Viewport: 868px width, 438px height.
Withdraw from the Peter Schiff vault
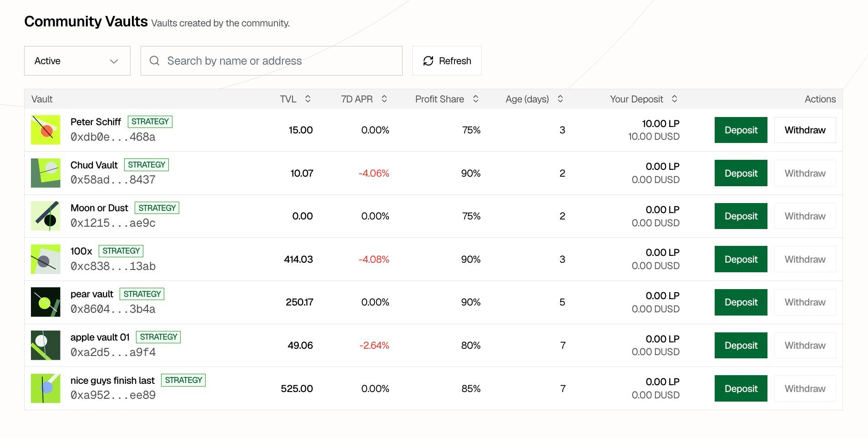(x=805, y=130)
